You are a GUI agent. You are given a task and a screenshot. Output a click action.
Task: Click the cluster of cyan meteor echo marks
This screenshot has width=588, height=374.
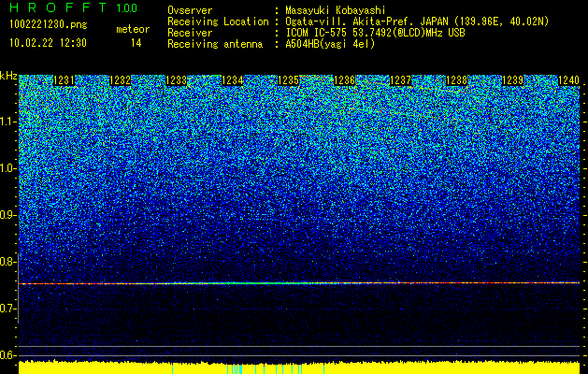[x=235, y=369]
